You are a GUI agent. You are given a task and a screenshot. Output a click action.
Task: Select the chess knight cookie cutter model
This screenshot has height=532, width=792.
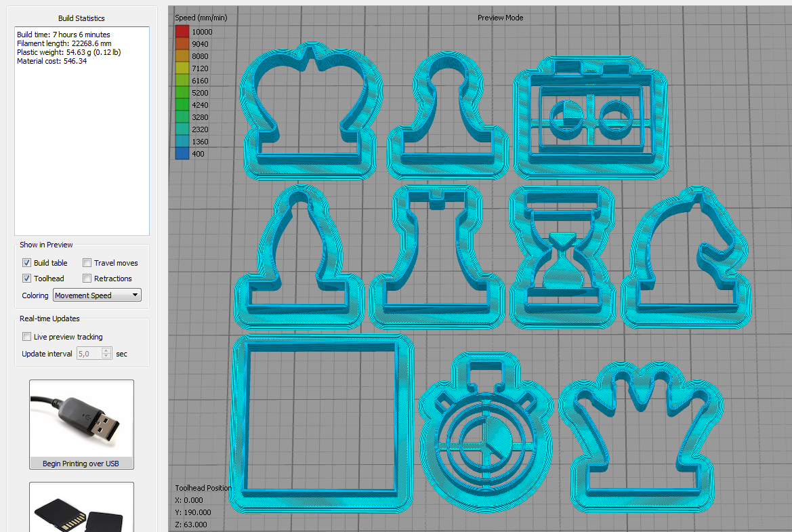coord(686,258)
